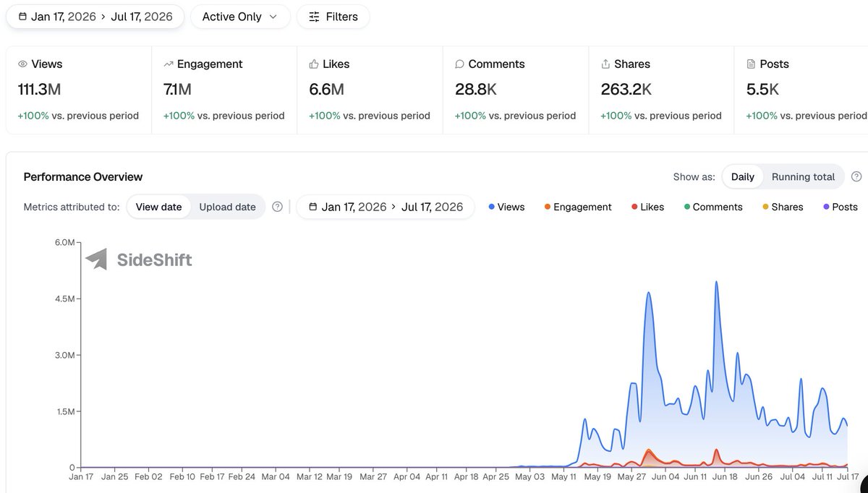Toggle Likes series in chart legend
Viewport: 868px width, 493px height.
[647, 207]
